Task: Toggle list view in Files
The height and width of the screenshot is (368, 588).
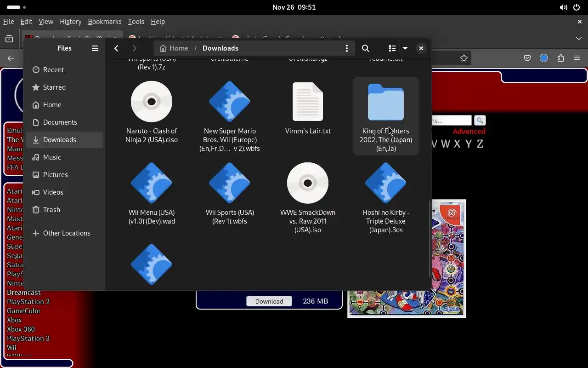Action: 392,48
